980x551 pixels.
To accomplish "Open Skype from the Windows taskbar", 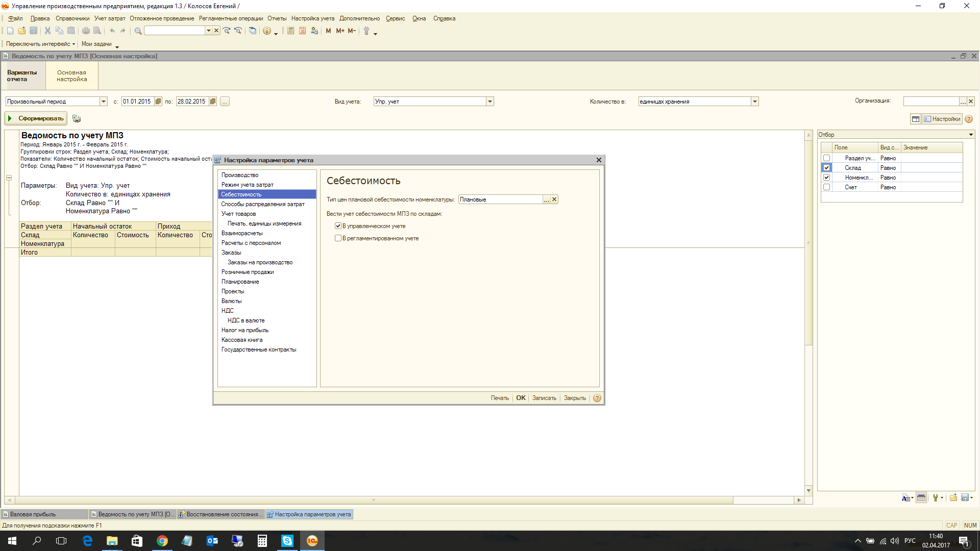I will [287, 541].
